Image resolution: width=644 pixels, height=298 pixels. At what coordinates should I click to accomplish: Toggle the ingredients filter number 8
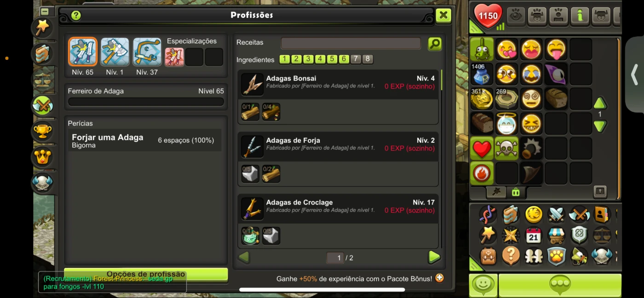[367, 59]
